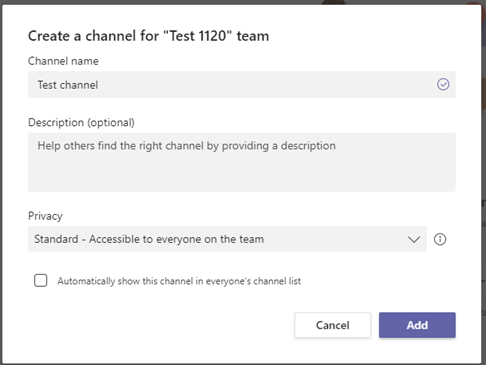The image size is (486, 365).
Task: Click the "Automatically show this channel" label text
Action: [179, 281]
